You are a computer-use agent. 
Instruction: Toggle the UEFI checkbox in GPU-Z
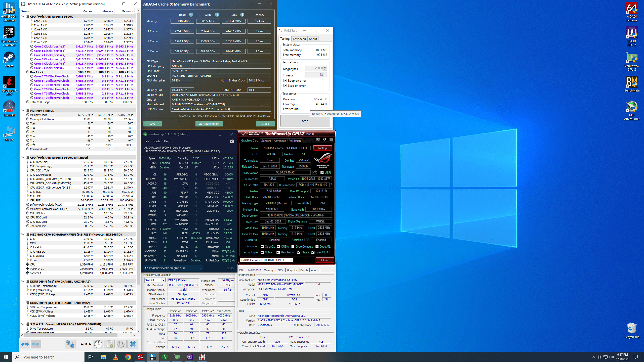tap(322, 173)
